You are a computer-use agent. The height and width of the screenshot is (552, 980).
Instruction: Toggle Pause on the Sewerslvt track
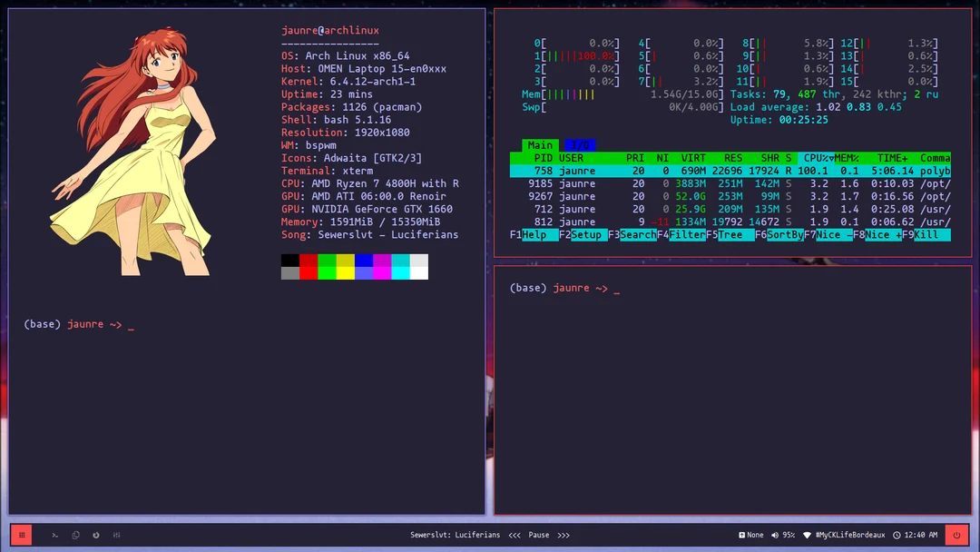(x=539, y=535)
